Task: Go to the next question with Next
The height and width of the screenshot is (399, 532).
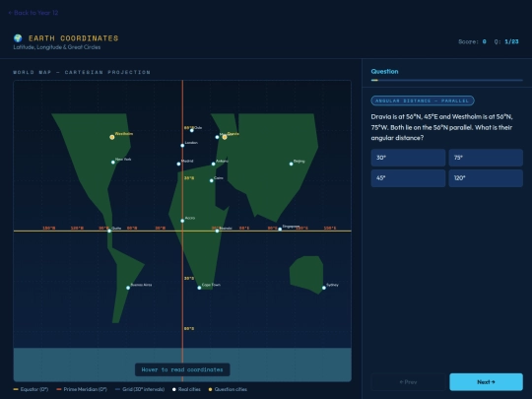Action: tap(487, 382)
